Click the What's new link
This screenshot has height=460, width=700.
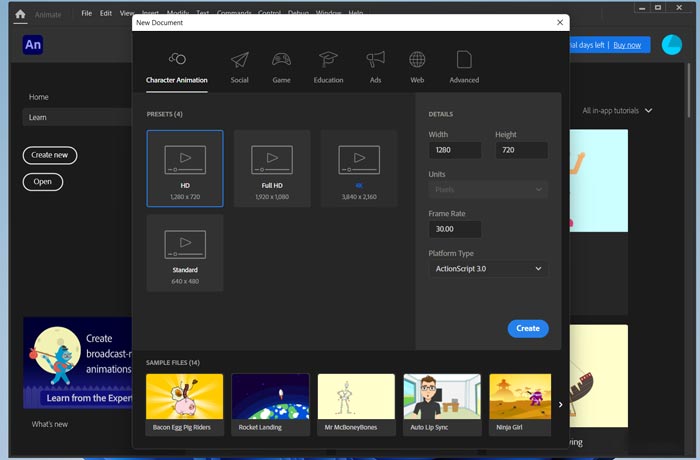(50, 424)
